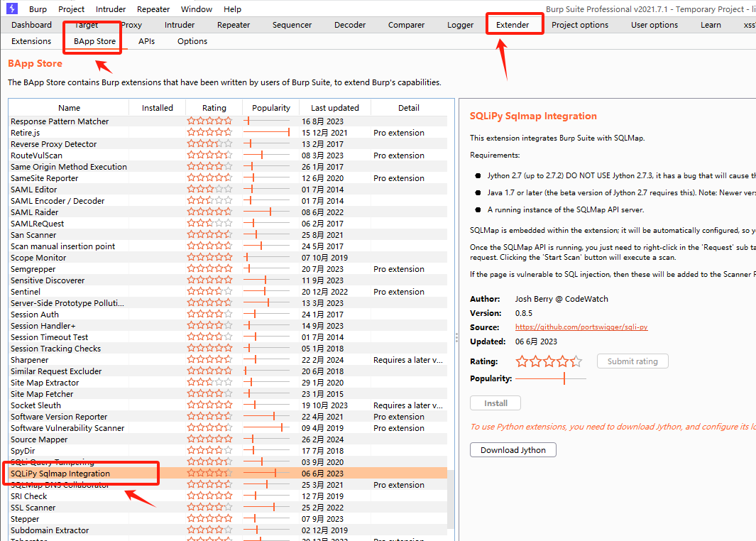
Task: Click the vertical scrollbar of the BApp list
Action: [451, 499]
